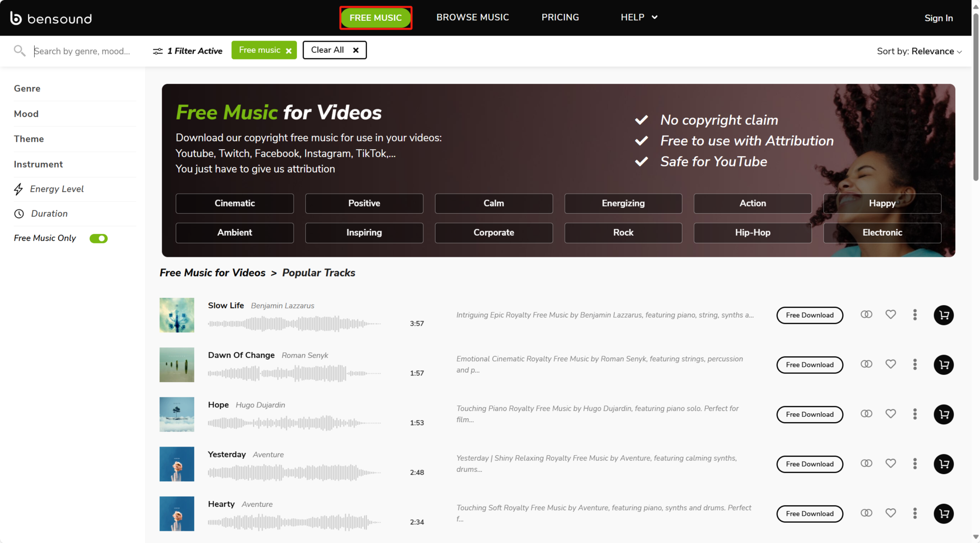This screenshot has width=980, height=543.
Task: Find similar tracks to Hope
Action: (x=866, y=414)
